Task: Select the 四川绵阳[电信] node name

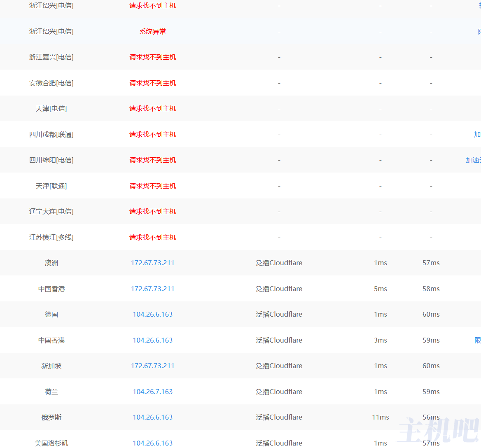Action: point(51,160)
